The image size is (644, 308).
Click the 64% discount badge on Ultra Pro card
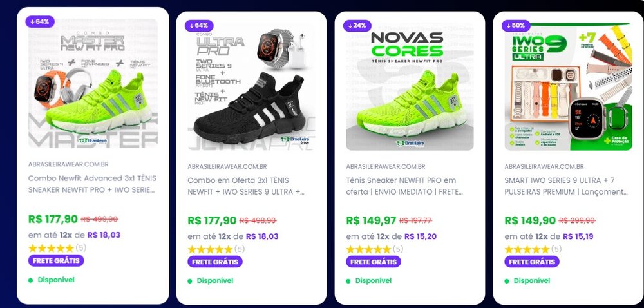point(199,26)
